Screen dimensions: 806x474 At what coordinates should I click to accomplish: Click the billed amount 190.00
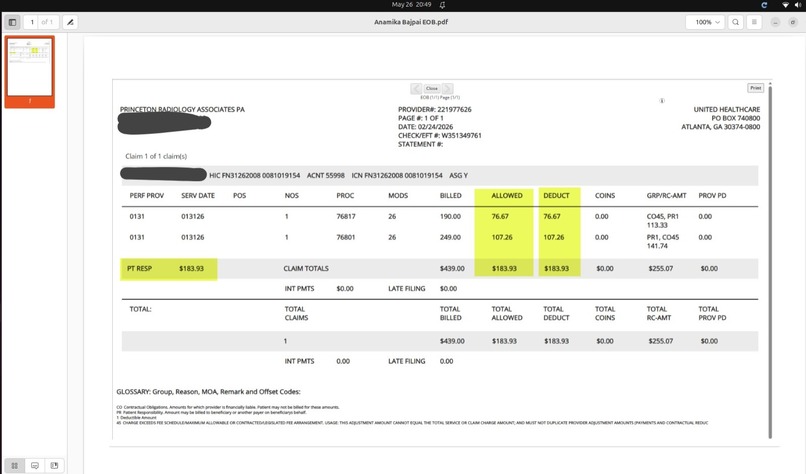(450, 216)
